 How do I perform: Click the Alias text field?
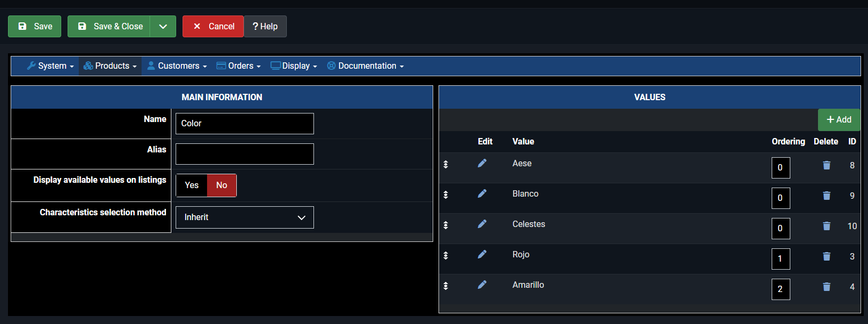(245, 154)
